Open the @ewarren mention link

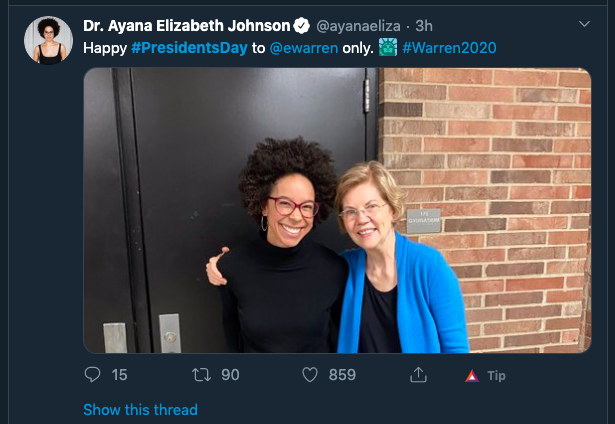304,48
